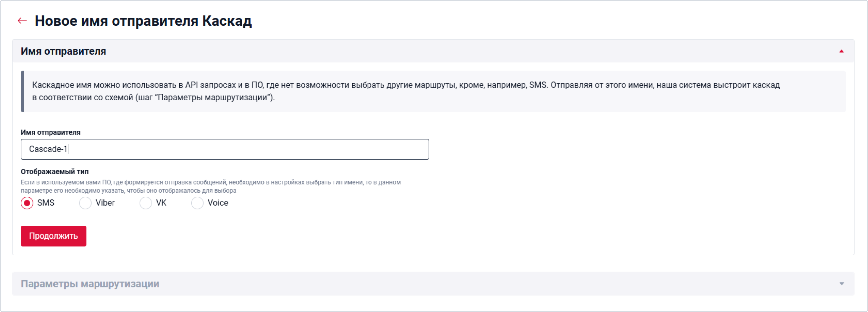Image resolution: width=868 pixels, height=312 pixels.
Task: Focus the sender name field containing Cascade-1
Action: coord(225,149)
